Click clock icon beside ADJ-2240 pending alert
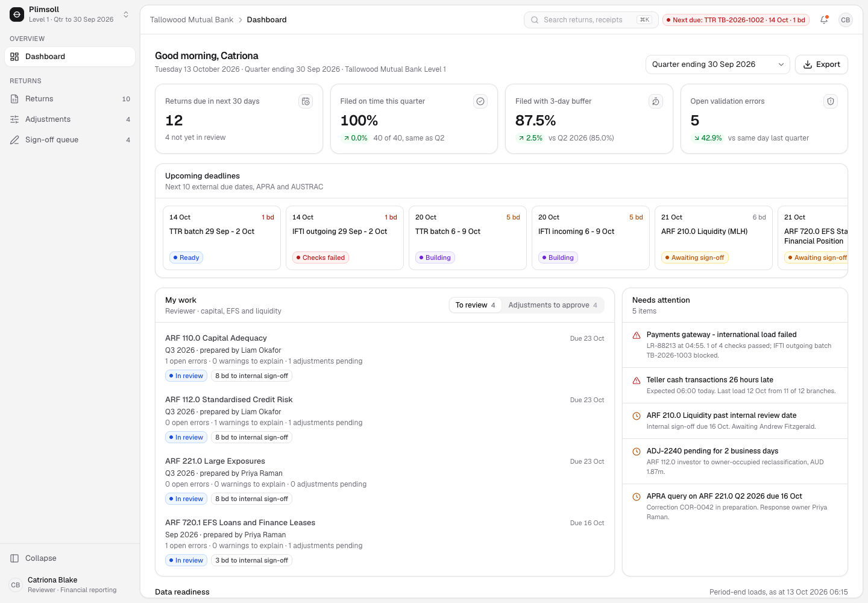Viewport: 868px width, 603px height. (637, 452)
